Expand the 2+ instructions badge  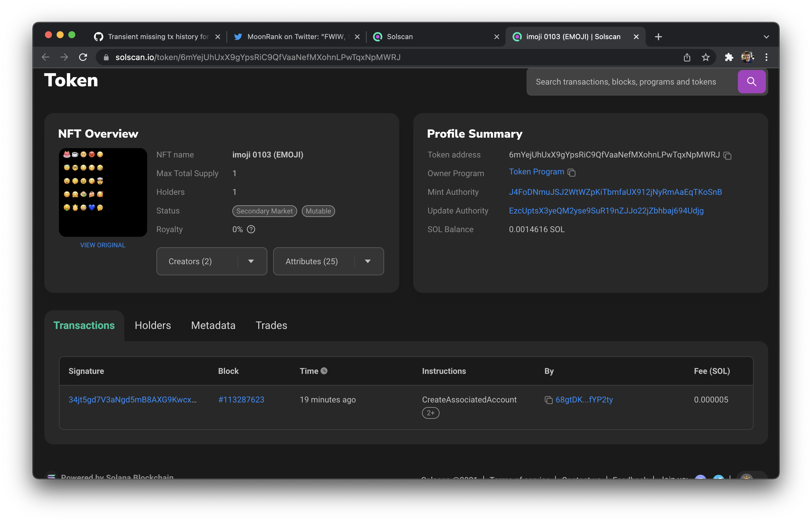[430, 413]
